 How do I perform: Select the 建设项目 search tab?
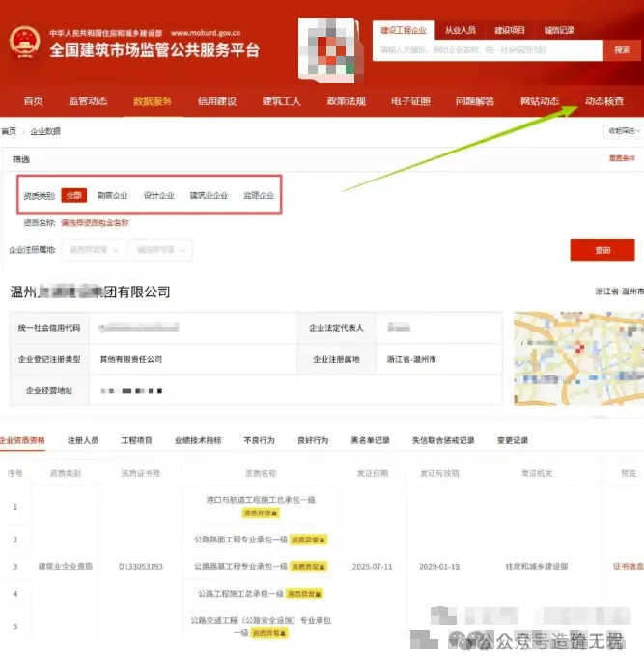(510, 30)
